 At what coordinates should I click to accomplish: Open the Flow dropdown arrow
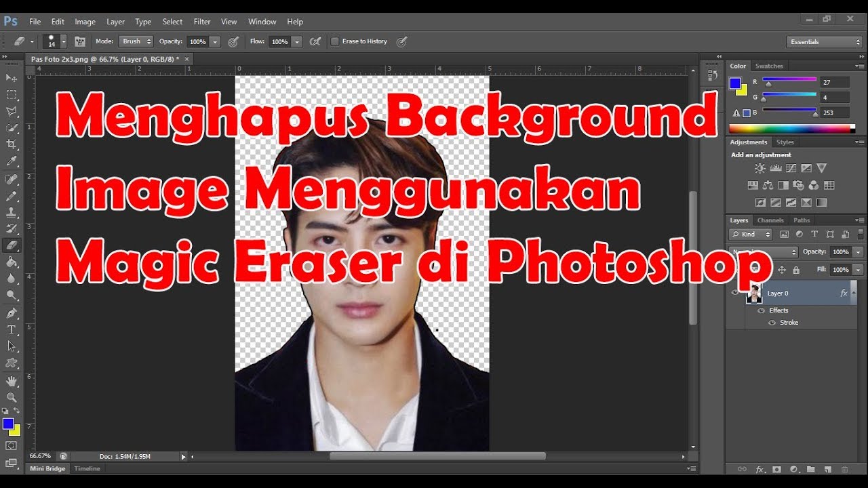296,41
